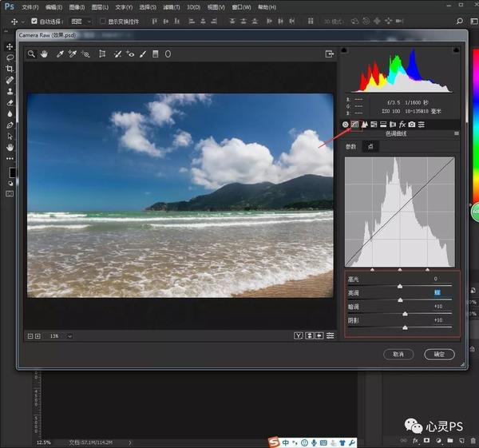Click the 亮调 value input field
The image size is (479, 448).
(437, 292)
